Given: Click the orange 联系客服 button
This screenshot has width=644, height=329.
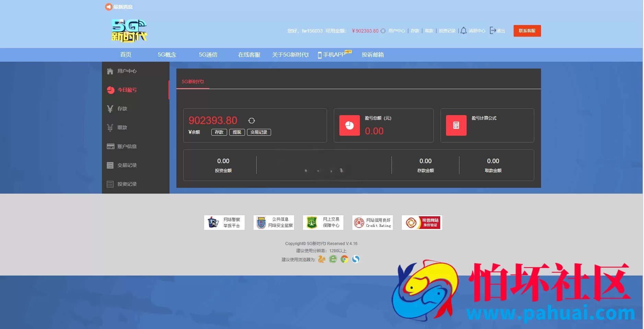Looking at the screenshot, I should [x=527, y=31].
